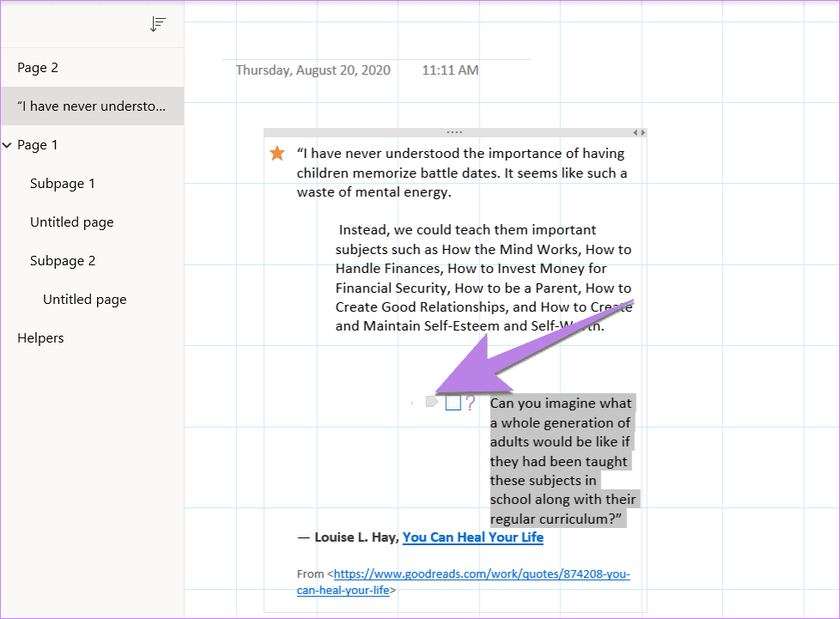Click the orange star tag icon
Viewport: 840px width, 619px height.
277,154
